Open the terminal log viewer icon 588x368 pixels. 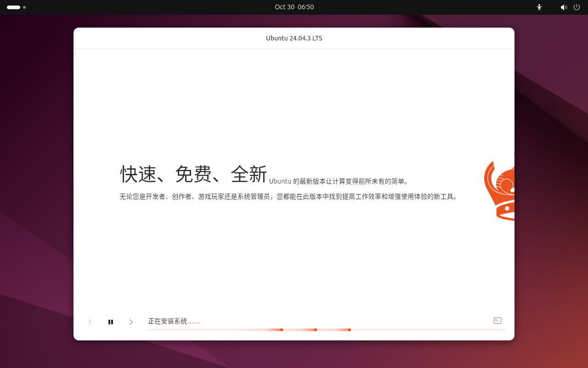(x=497, y=321)
